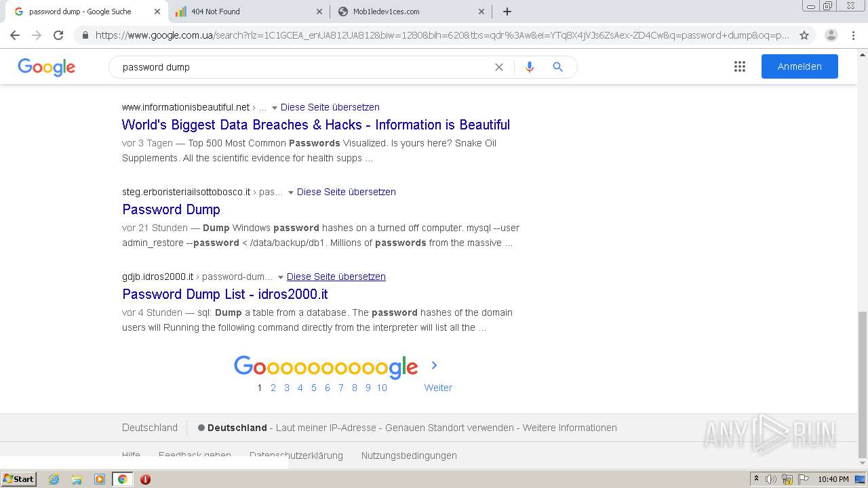Expand dropdown arrow next to informationisbeautiful.net

coord(275,108)
